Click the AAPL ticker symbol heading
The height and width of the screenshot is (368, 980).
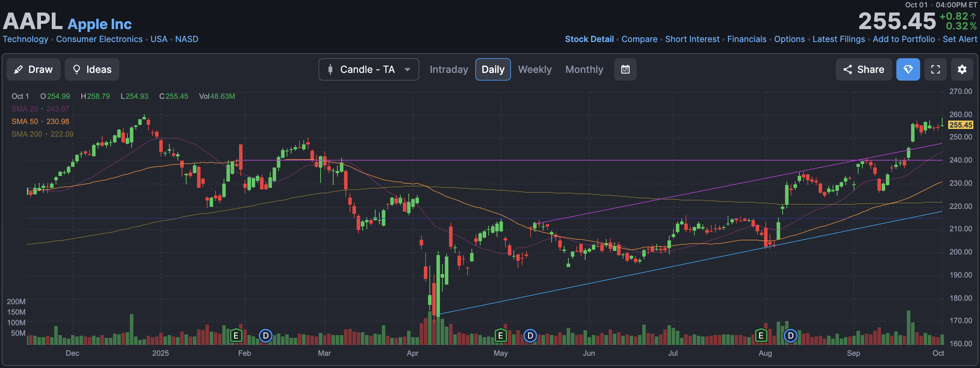[33, 21]
